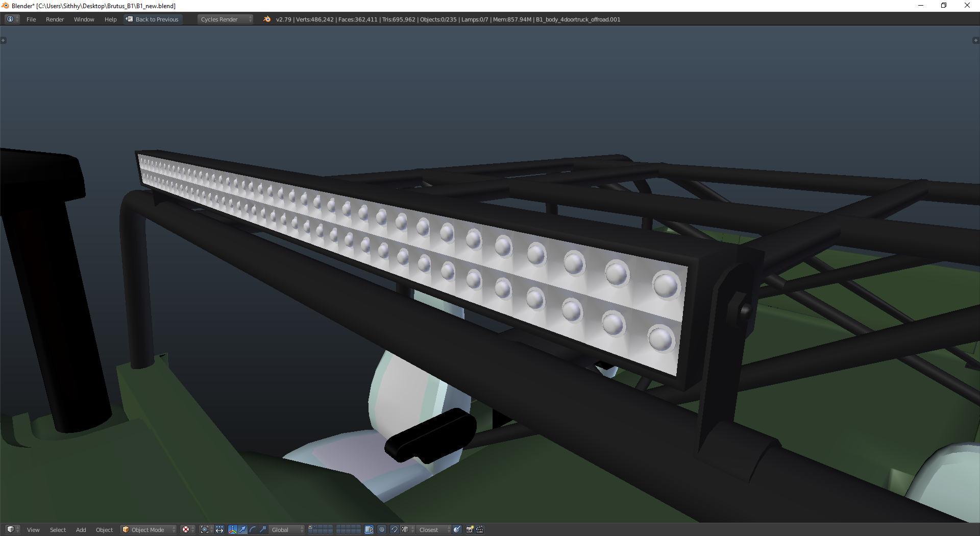
Task: Close the Blender window
Action: [x=967, y=6]
